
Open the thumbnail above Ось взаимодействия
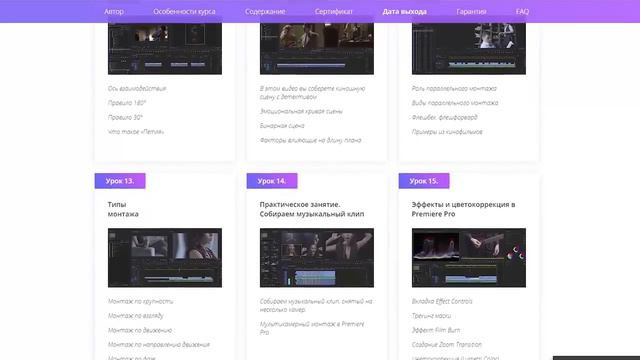(165, 49)
